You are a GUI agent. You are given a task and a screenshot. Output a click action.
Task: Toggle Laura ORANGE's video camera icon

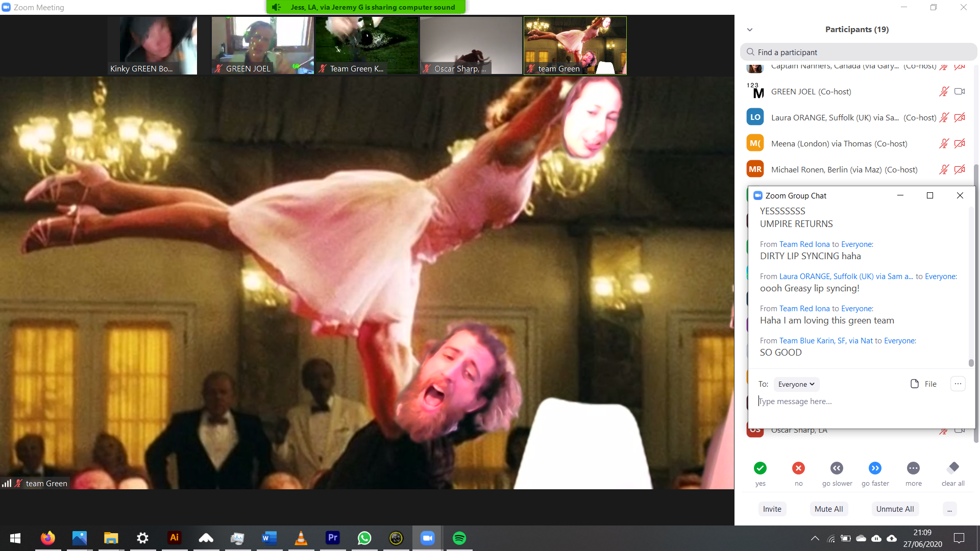click(960, 117)
